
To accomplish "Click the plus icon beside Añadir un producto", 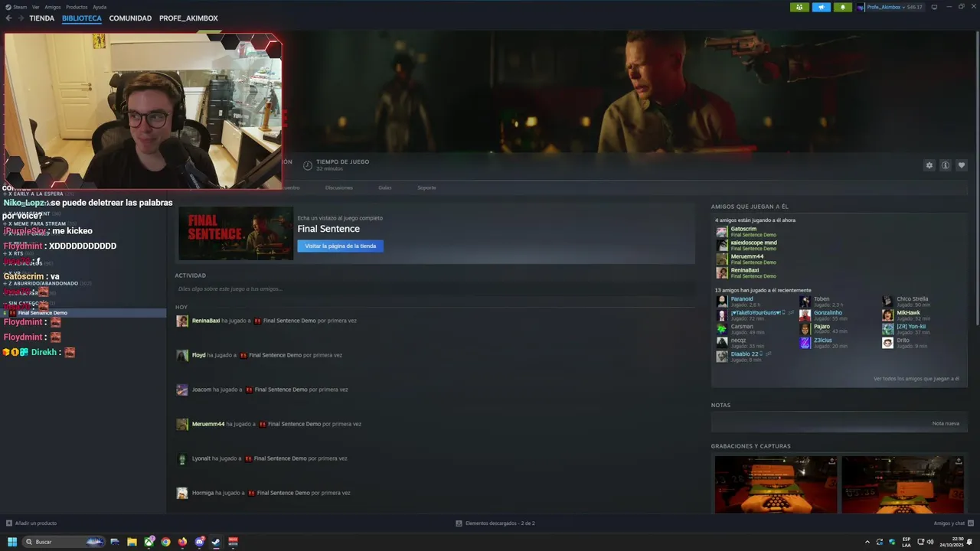I will tap(9, 523).
